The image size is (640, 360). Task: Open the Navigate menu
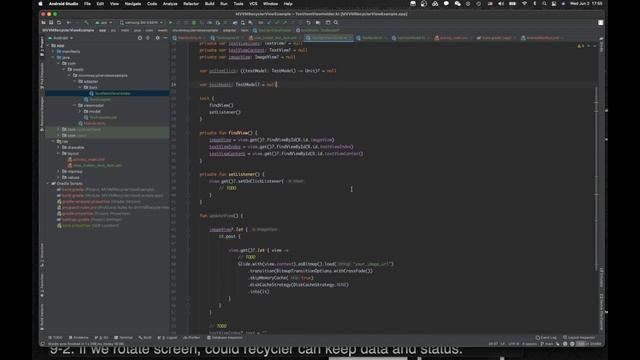pos(133,4)
